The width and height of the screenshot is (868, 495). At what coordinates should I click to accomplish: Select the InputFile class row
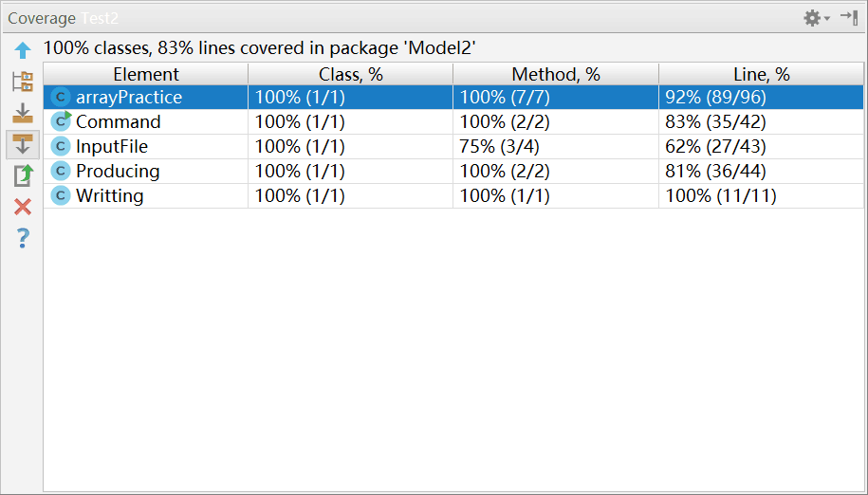tap(453, 147)
